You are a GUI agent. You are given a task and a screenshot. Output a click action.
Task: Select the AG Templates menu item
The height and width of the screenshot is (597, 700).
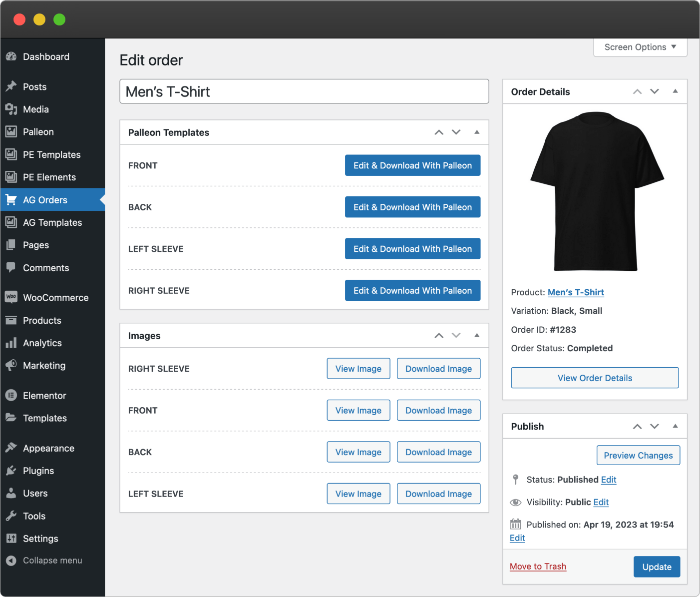(x=52, y=222)
